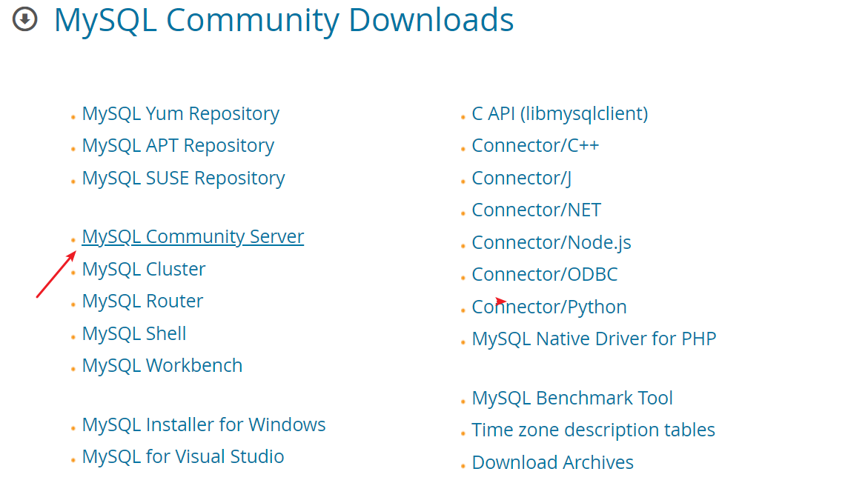Select the Connector/ODBC link
Viewport: 868px width, 503px height.
(545, 274)
